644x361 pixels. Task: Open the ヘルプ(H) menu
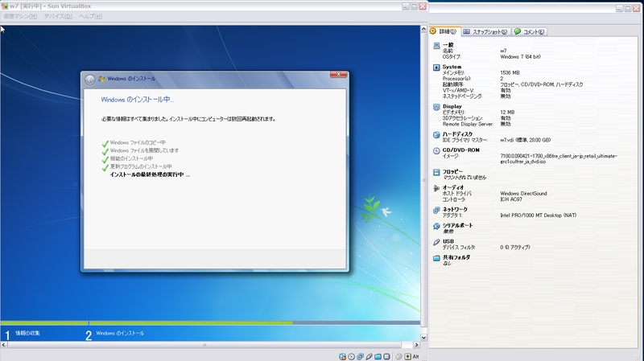click(x=90, y=16)
